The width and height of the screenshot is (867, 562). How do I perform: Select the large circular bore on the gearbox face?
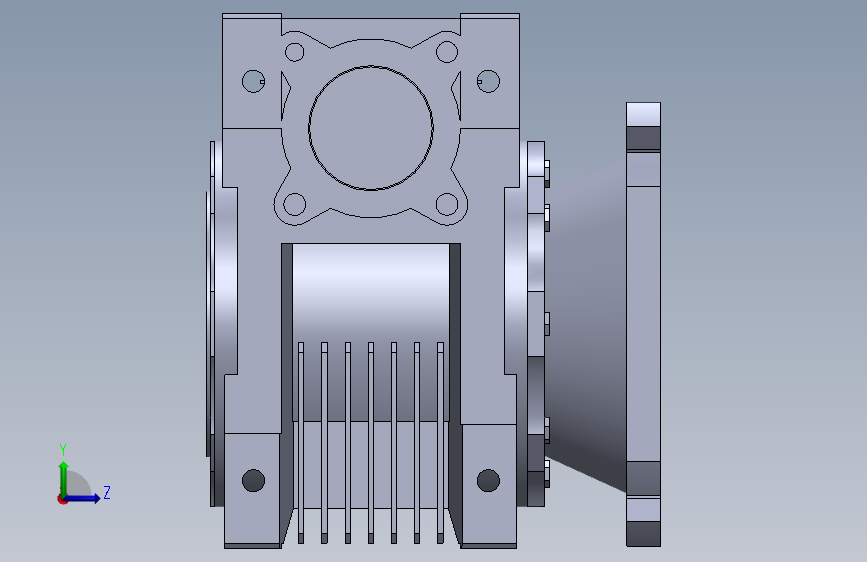[370, 128]
